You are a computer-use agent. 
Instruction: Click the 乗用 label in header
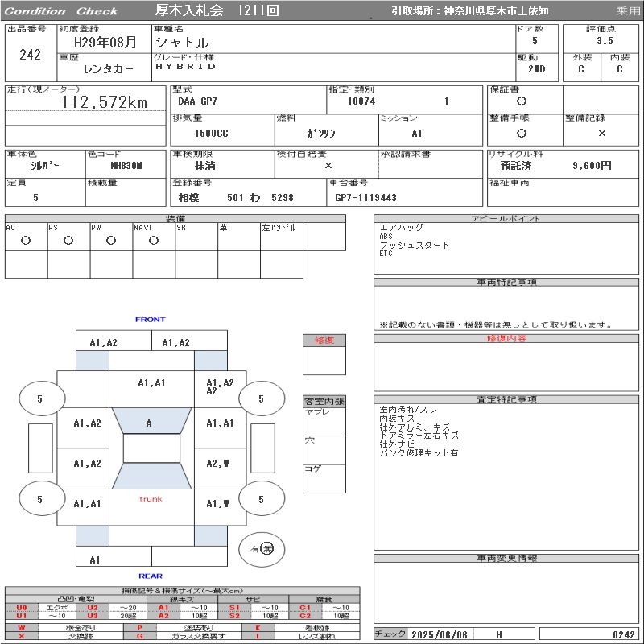tap(628, 11)
